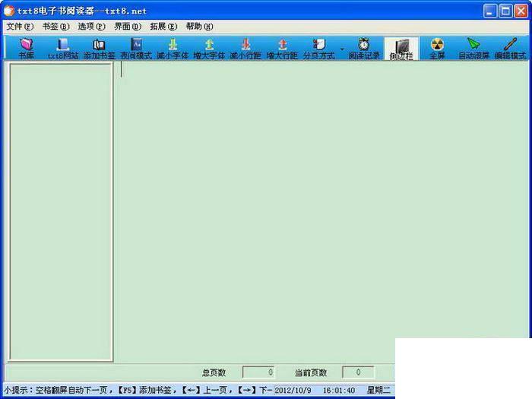This screenshot has width=532, height=399.
Task: Switch to 夜间模式 night mode
Action: point(136,48)
